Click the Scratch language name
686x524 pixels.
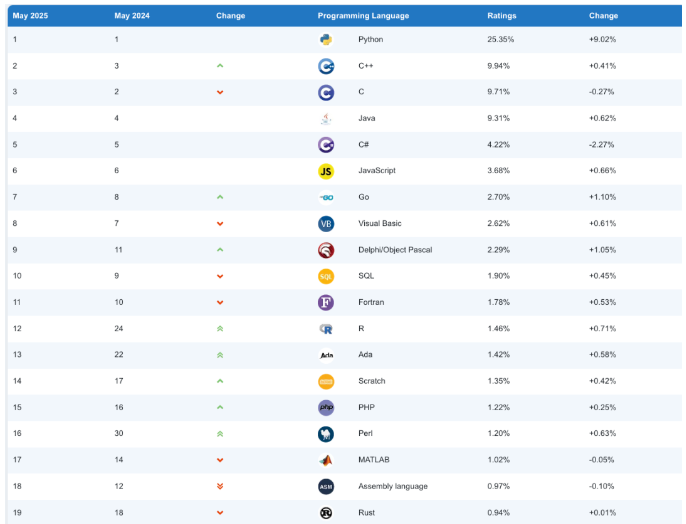(371, 381)
